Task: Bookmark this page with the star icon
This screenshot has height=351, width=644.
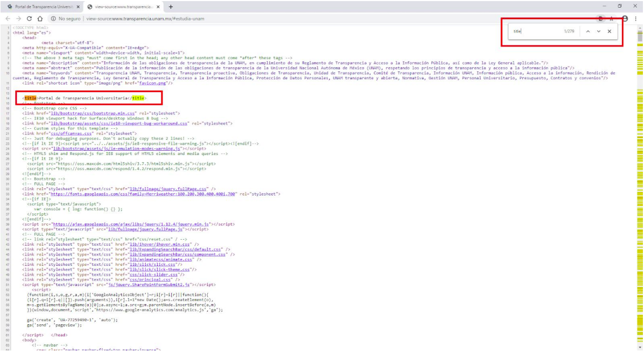Action: [611, 19]
